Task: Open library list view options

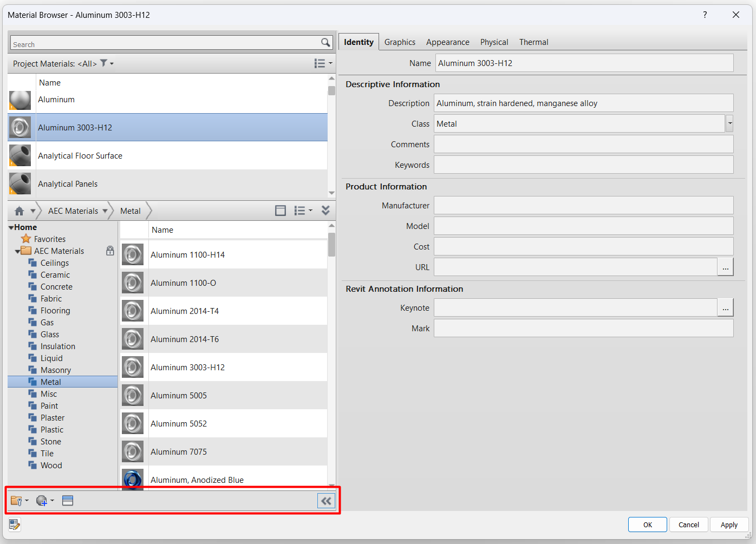Action: [303, 211]
